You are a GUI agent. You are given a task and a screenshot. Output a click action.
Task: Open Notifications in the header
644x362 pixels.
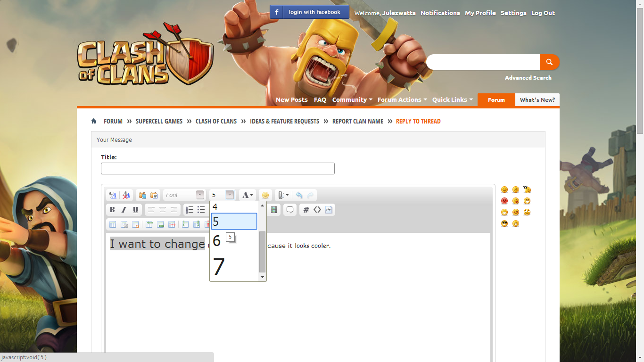point(440,13)
